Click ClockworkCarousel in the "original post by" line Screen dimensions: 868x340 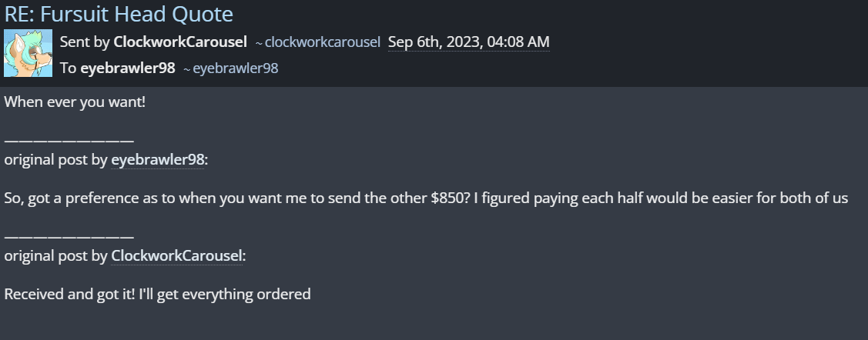pos(177,255)
